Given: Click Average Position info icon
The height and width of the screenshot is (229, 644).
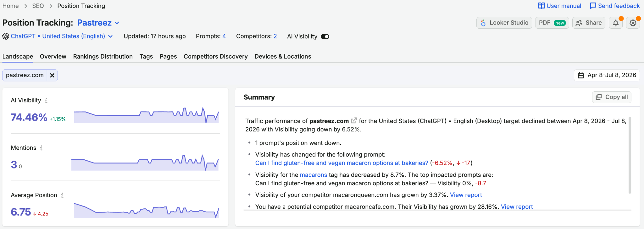Looking at the screenshot, I should 62,195.
